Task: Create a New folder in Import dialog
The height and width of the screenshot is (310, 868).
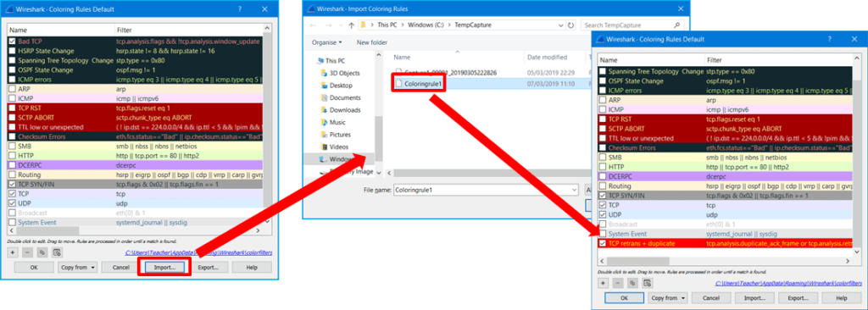Action: pos(372,42)
